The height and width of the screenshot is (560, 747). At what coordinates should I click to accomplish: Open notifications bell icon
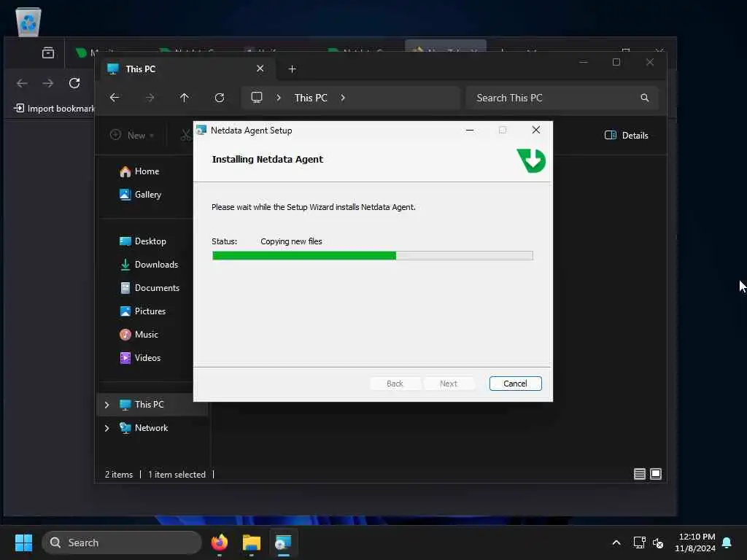[727, 542]
